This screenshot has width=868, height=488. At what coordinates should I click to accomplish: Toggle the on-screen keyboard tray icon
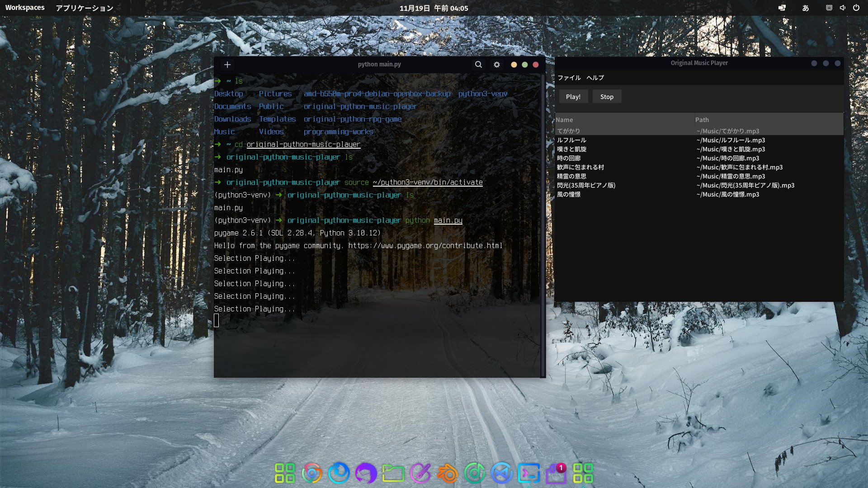(829, 8)
